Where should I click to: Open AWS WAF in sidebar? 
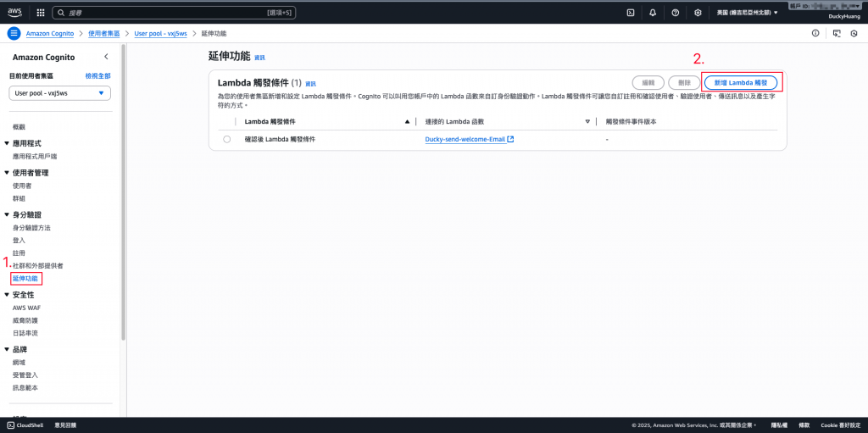(x=26, y=308)
